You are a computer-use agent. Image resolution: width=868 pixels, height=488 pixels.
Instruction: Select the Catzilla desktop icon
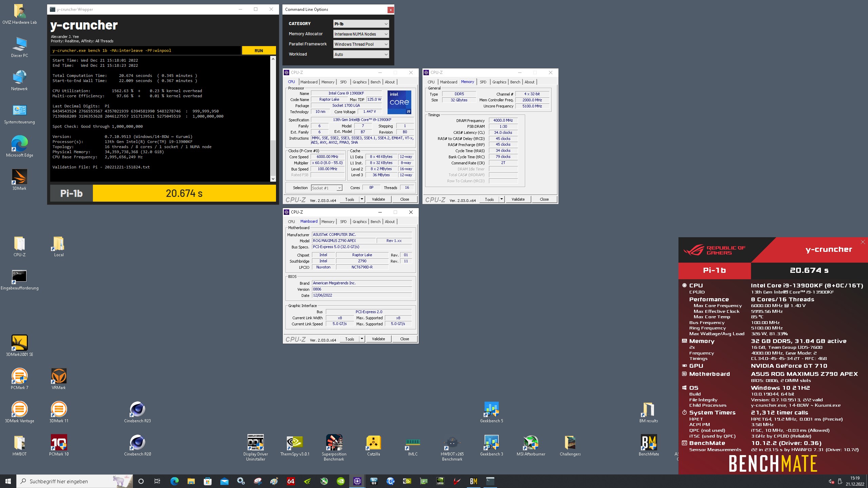click(x=373, y=445)
